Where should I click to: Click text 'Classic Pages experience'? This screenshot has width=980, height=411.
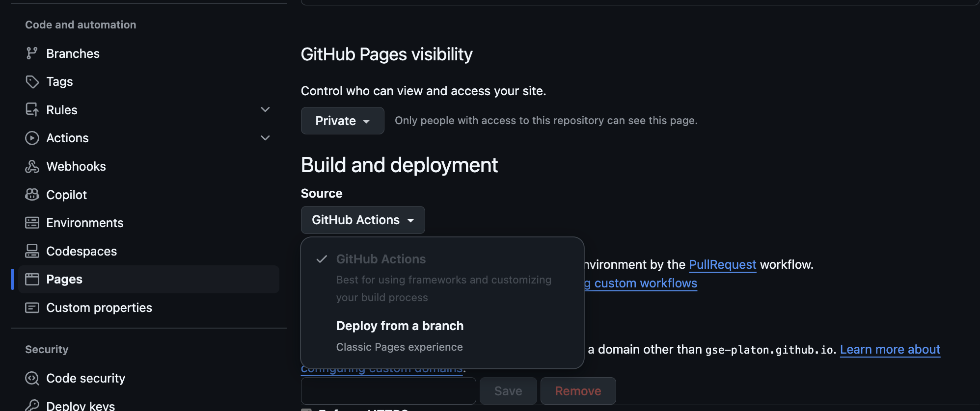[x=399, y=347]
